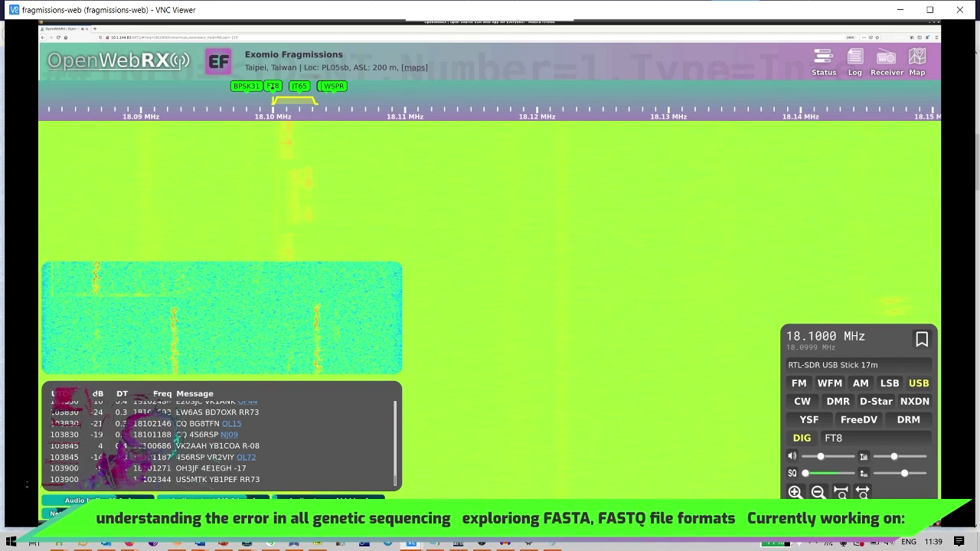Zoom in totally on waterfall

click(841, 493)
